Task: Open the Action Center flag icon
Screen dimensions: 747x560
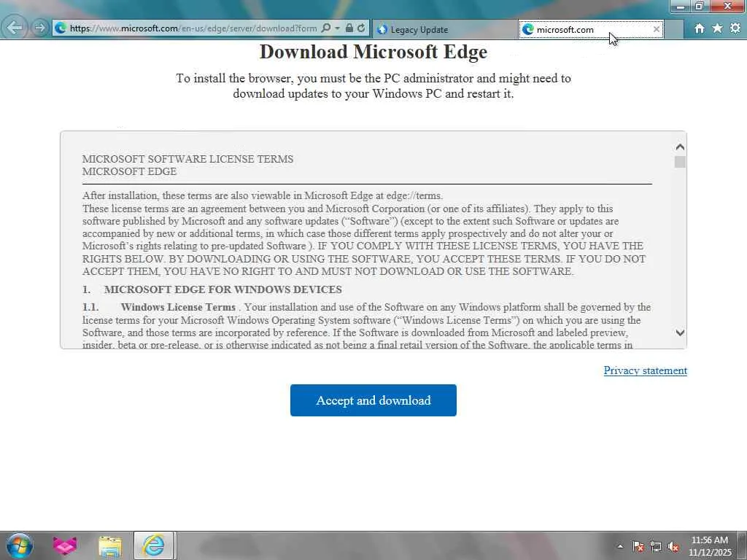Action: [638, 547]
